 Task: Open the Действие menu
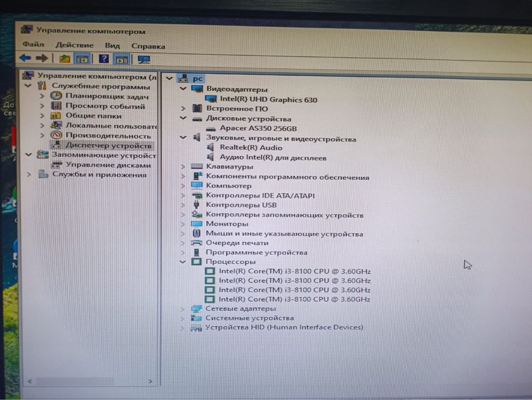coord(74,45)
